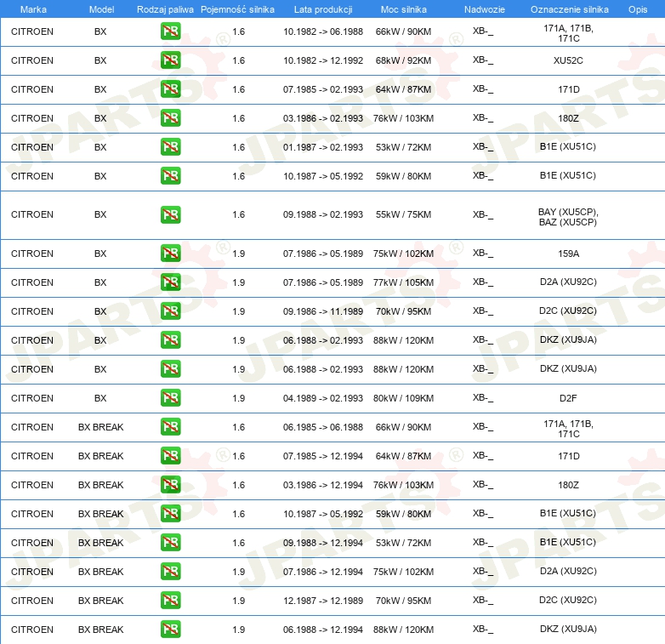Select the date cell 07.1985 -> 02.1993
Image resolution: width=665 pixels, height=644 pixels.
click(x=323, y=89)
